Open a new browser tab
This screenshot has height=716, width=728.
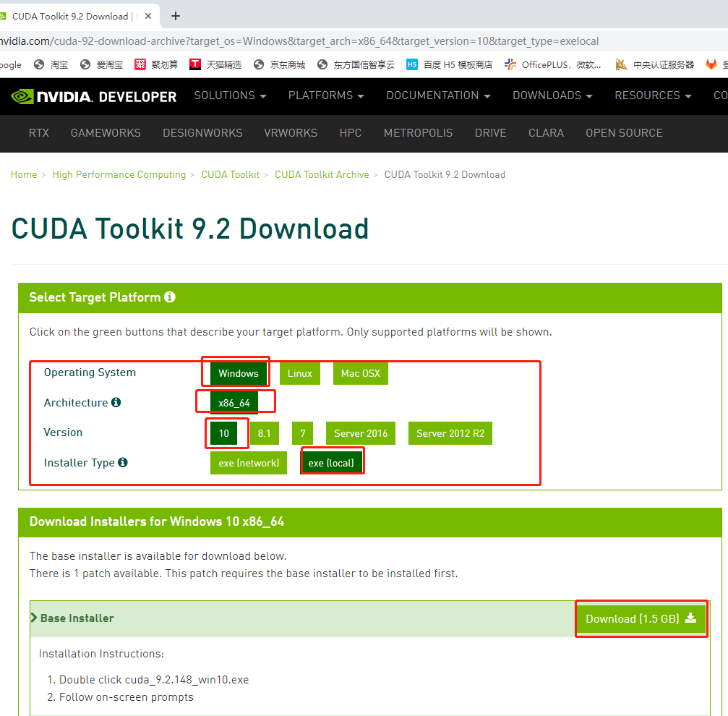click(x=176, y=16)
